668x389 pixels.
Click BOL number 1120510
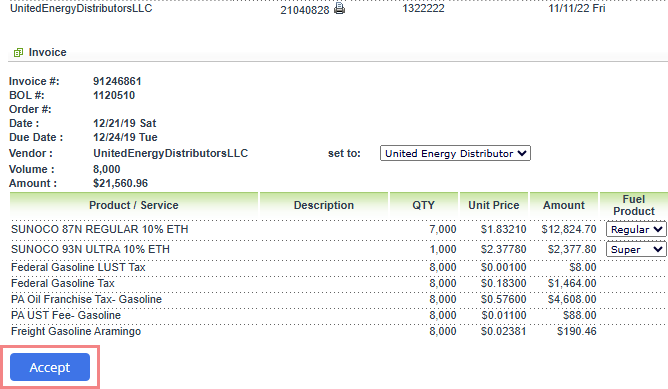114,95
